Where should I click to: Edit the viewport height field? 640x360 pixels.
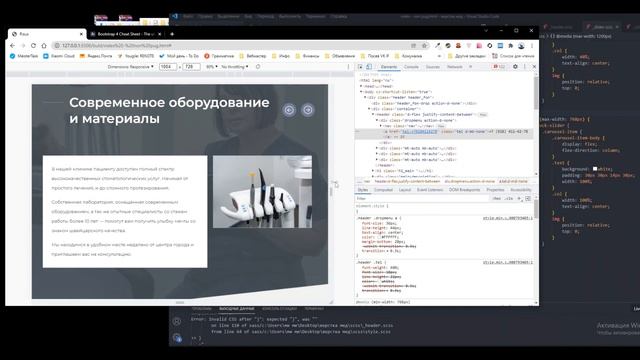[191, 67]
